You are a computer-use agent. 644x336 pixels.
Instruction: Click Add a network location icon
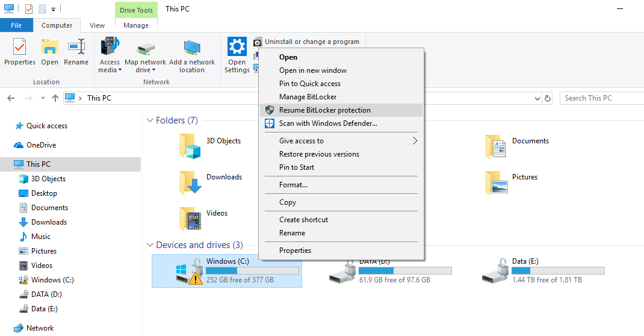point(192,48)
